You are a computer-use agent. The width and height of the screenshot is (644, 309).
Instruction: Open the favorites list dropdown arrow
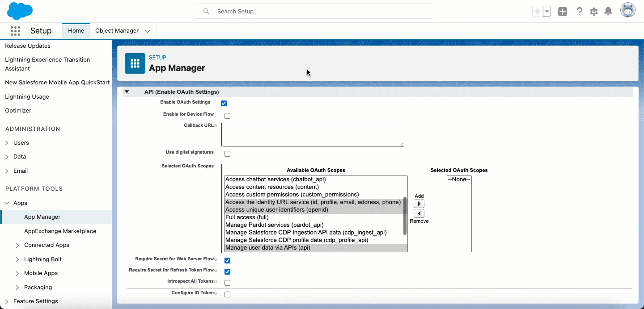(547, 12)
